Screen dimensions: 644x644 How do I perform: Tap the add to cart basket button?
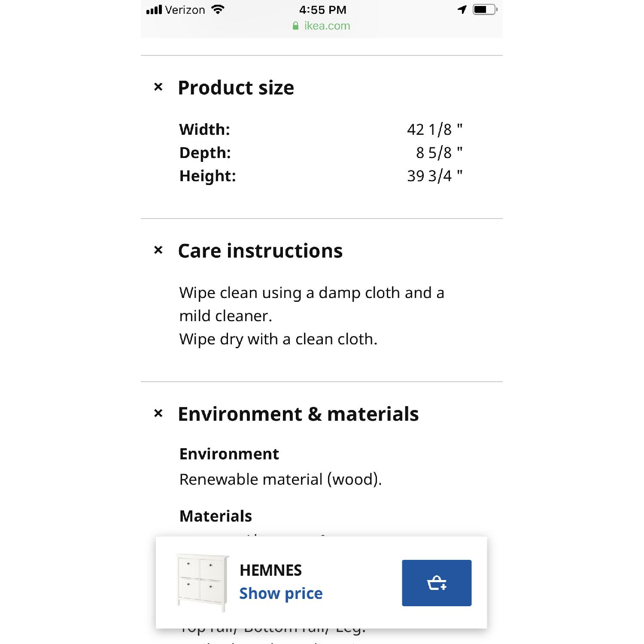[437, 583]
